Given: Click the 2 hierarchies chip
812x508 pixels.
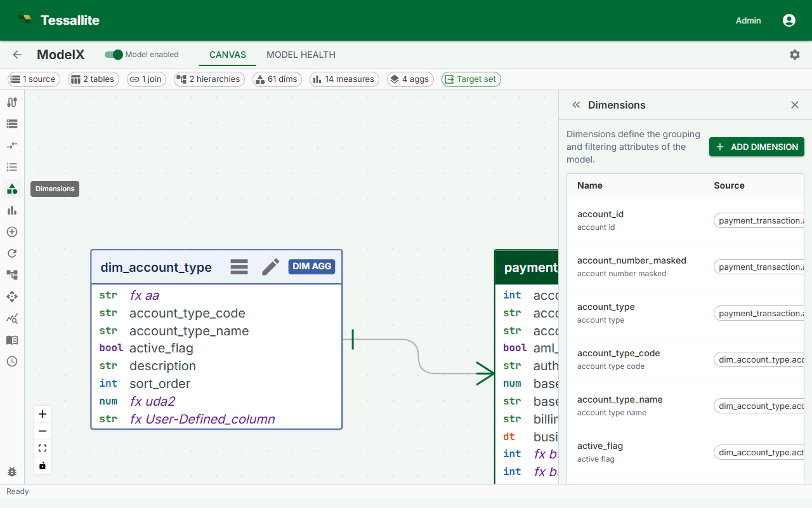Looking at the screenshot, I should (209, 79).
